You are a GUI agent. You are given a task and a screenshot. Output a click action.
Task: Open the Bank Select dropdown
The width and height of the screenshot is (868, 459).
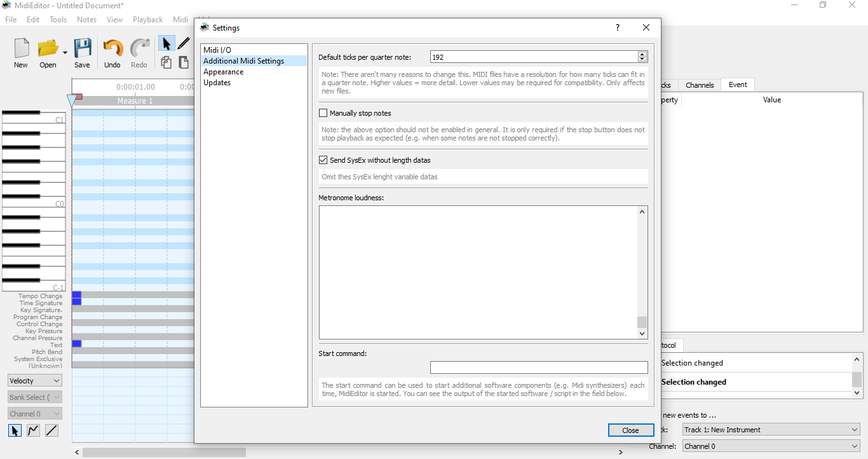(x=35, y=397)
